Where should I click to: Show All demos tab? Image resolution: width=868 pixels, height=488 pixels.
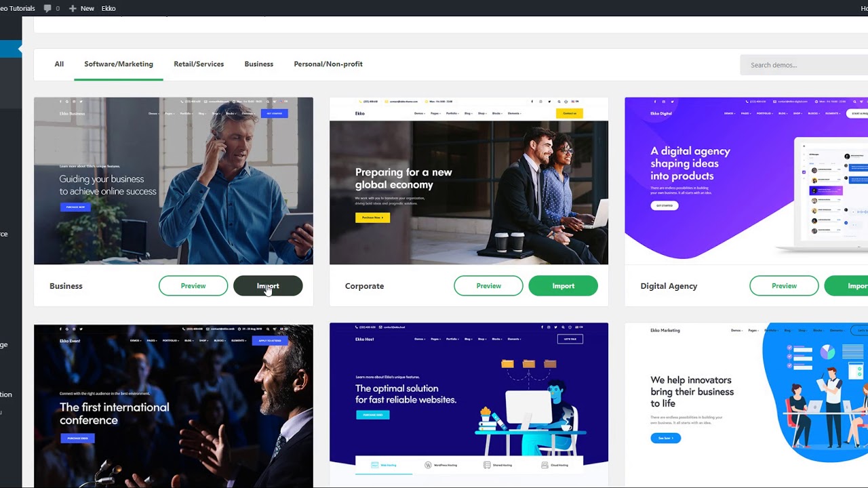[59, 64]
